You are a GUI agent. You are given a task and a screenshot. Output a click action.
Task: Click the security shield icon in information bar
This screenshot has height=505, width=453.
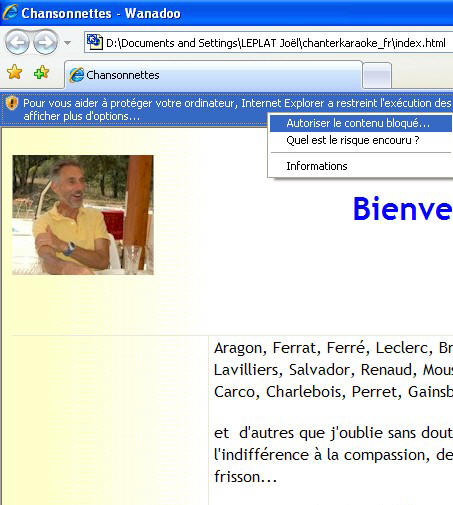tap(12, 103)
